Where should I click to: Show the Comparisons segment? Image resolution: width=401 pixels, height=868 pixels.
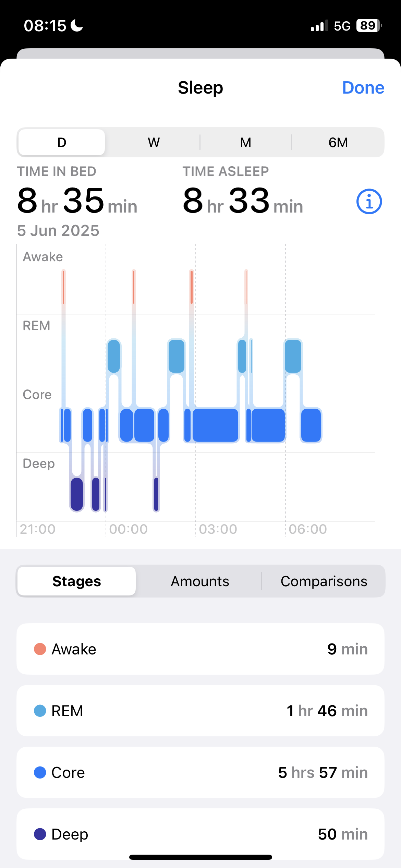coord(324,581)
